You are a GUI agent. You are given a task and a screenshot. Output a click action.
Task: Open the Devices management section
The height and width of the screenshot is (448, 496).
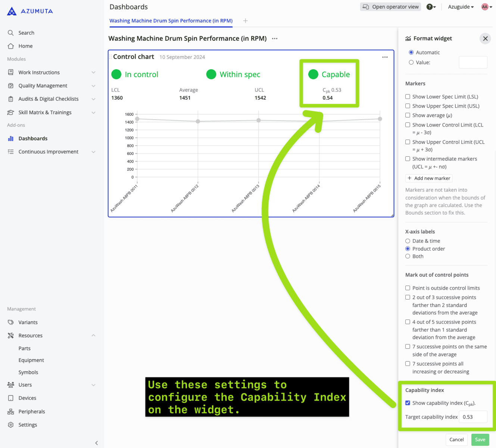pyautogui.click(x=27, y=398)
